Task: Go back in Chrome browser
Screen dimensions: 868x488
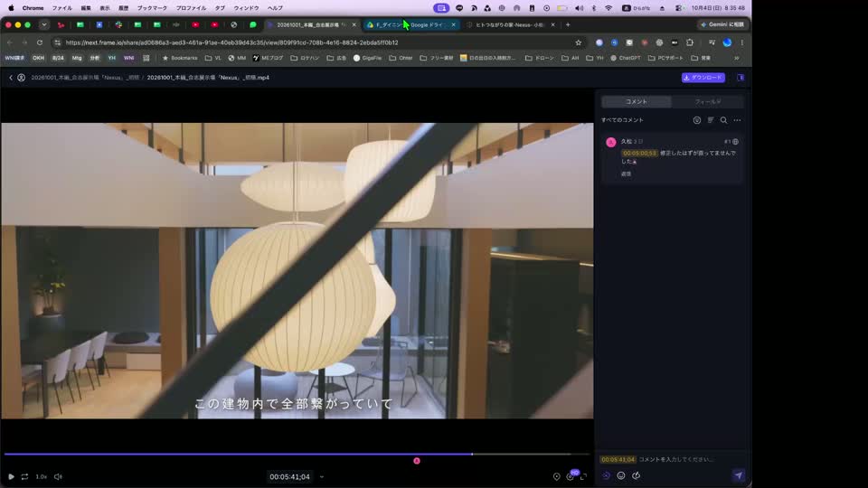Action: (x=10, y=42)
